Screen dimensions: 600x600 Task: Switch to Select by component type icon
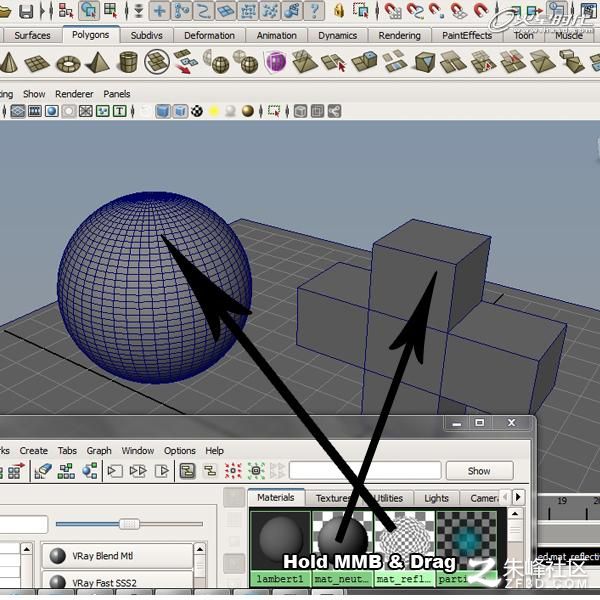111,10
